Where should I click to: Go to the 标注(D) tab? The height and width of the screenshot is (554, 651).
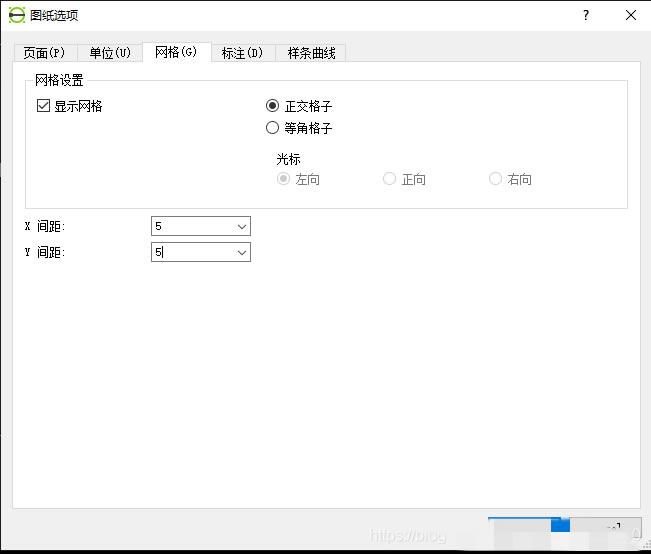click(x=243, y=53)
